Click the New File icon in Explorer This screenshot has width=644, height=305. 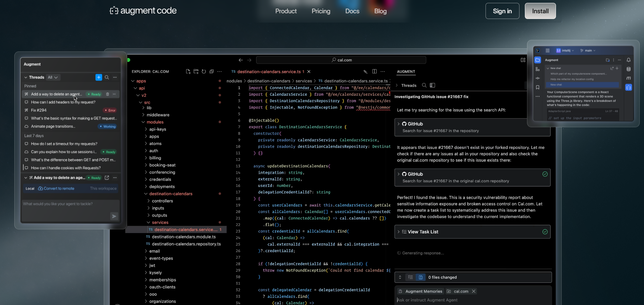188,72
